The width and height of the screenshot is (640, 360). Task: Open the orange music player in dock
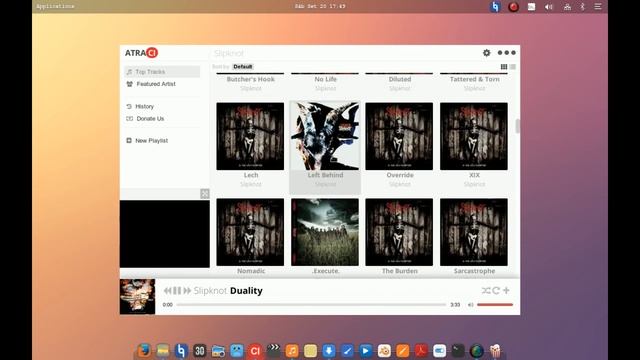291,351
